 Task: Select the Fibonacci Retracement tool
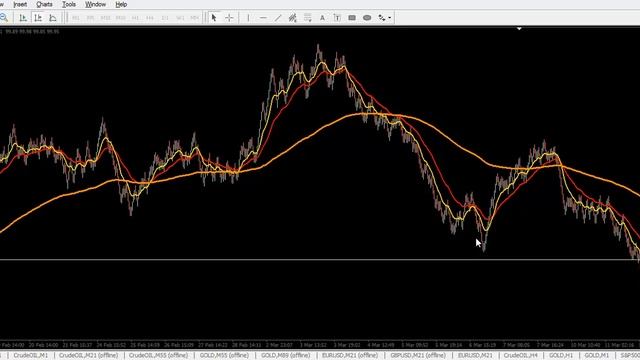pos(307,18)
